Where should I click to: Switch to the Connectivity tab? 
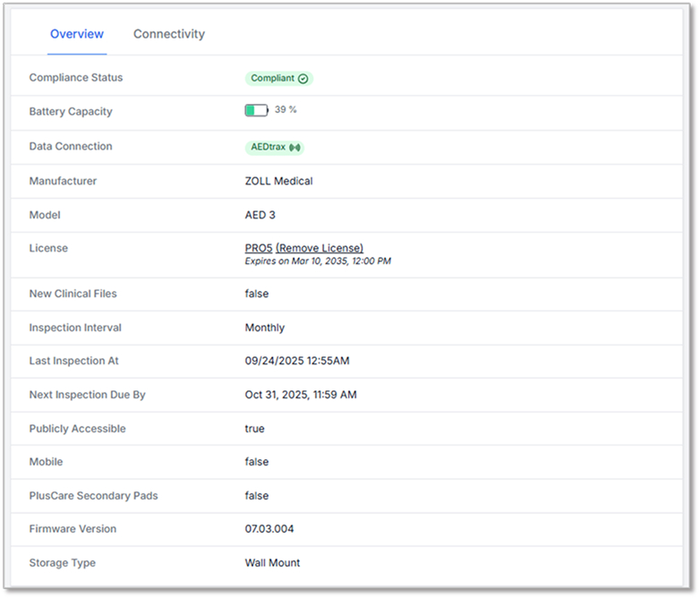168,34
